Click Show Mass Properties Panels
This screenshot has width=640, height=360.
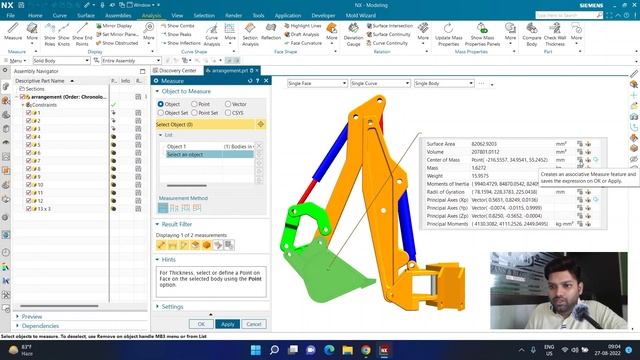pos(482,34)
